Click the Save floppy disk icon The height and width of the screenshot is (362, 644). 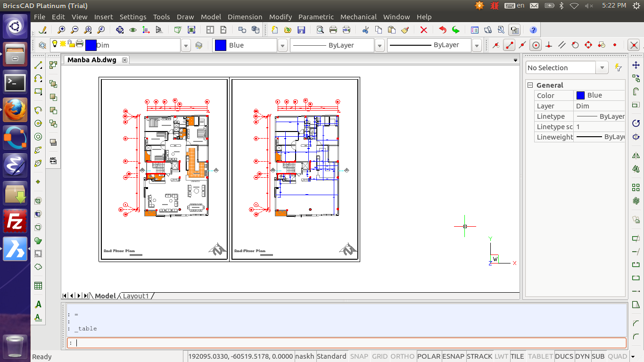(301, 30)
